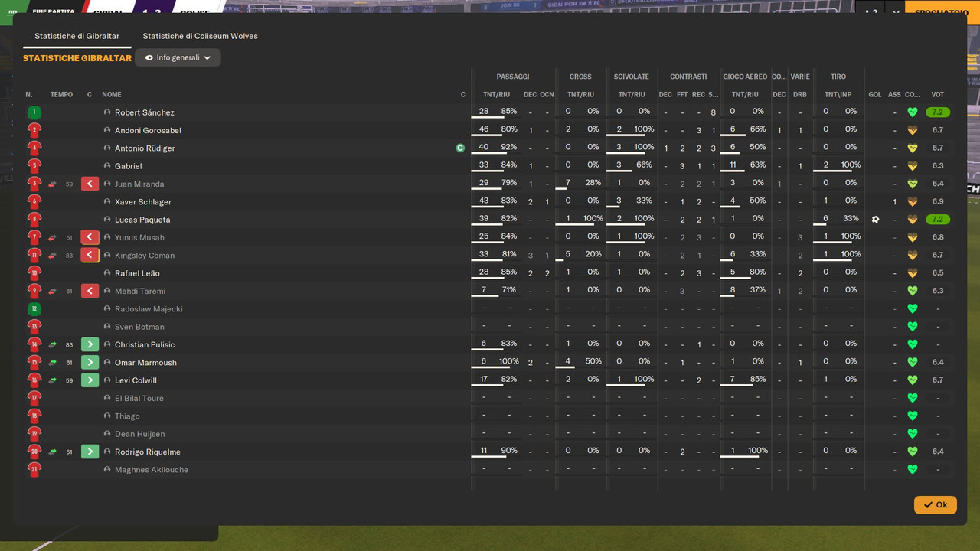Click the DRB column header under VARIE

click(x=800, y=95)
